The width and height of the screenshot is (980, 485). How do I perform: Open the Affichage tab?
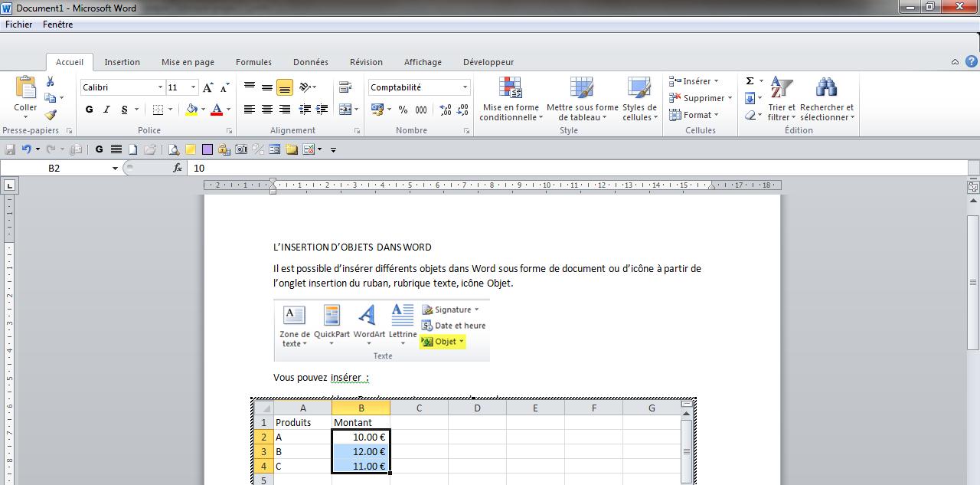pos(423,62)
